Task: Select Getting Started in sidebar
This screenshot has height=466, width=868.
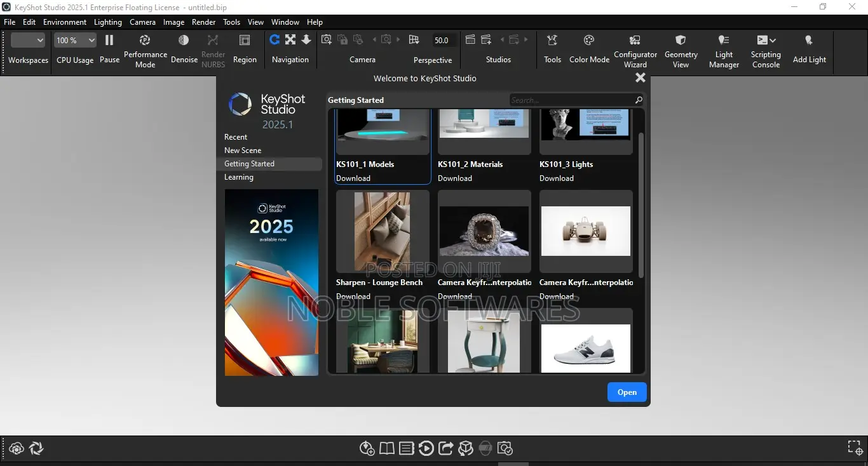Action: click(x=269, y=164)
